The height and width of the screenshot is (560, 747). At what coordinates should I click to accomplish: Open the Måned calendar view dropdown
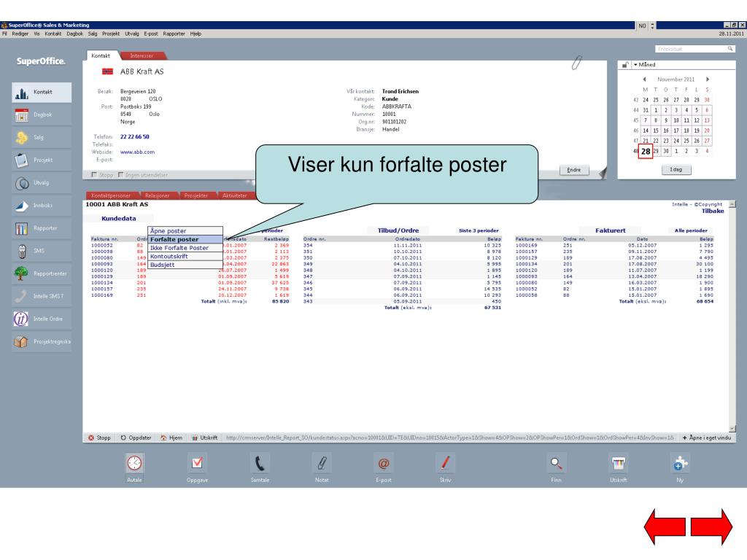coord(645,65)
